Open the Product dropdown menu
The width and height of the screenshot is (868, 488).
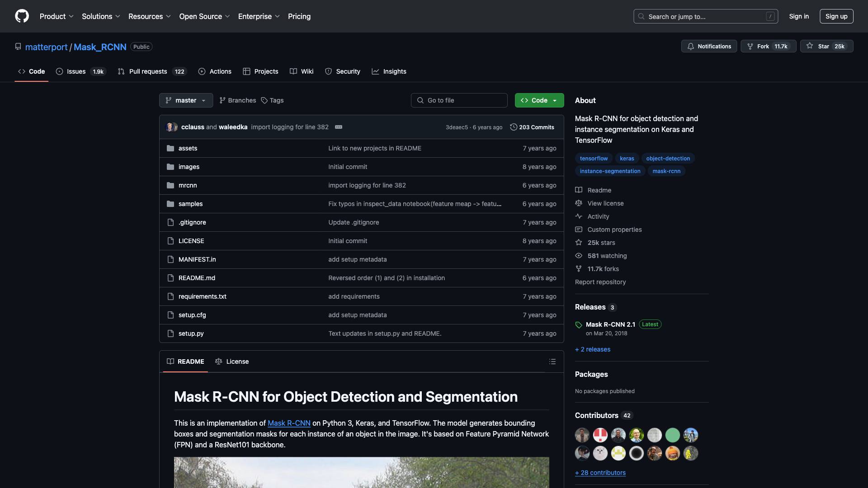pyautogui.click(x=57, y=16)
